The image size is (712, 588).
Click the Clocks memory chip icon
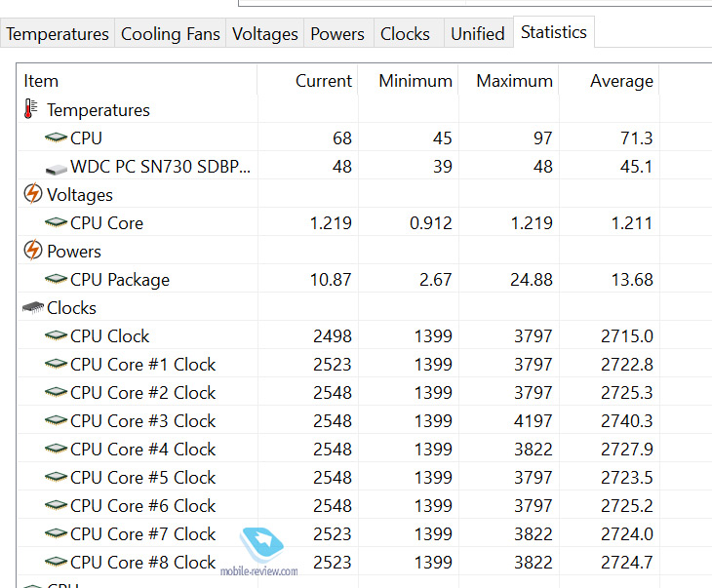pos(32,308)
